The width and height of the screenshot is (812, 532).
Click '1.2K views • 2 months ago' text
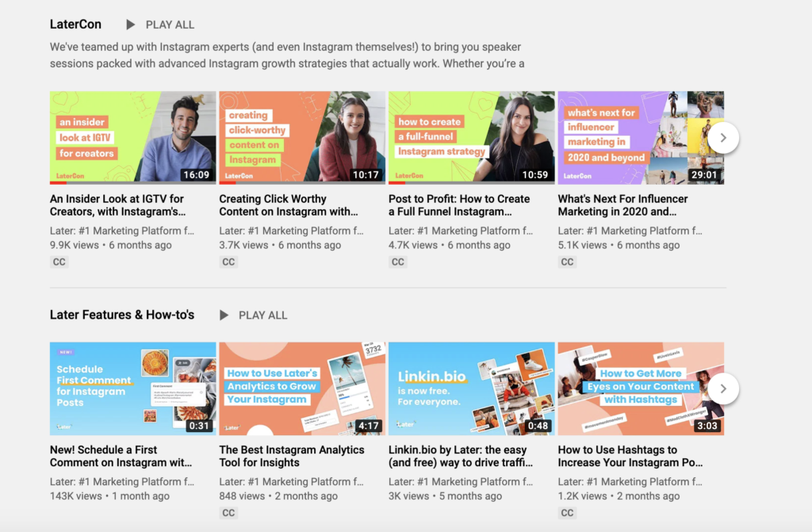pyautogui.click(x=619, y=496)
